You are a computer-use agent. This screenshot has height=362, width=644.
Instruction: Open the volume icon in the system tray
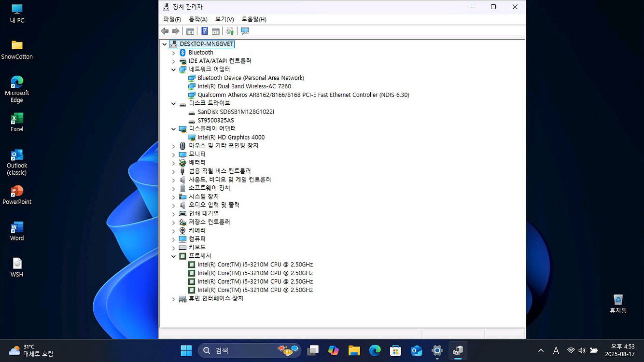point(582,351)
